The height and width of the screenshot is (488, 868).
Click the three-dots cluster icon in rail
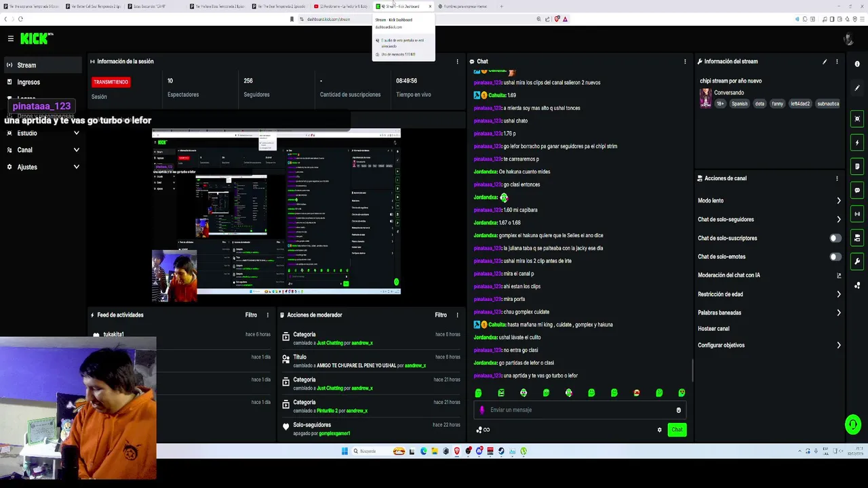point(857,285)
